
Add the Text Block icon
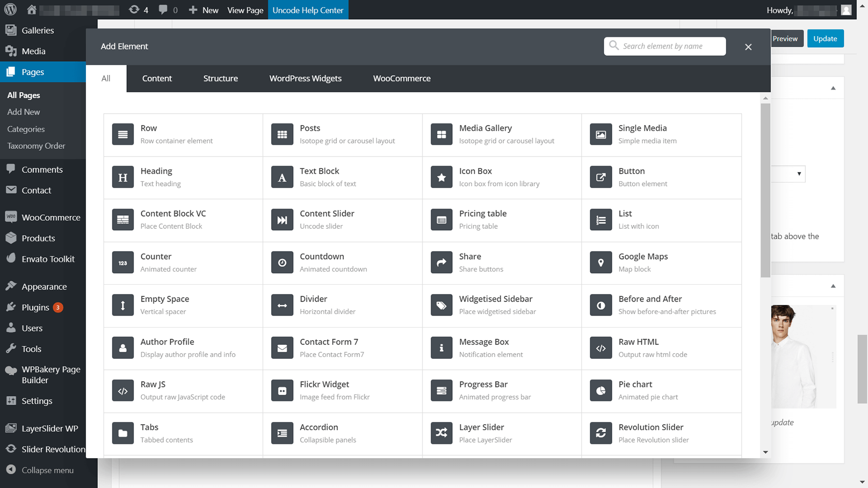(282, 177)
